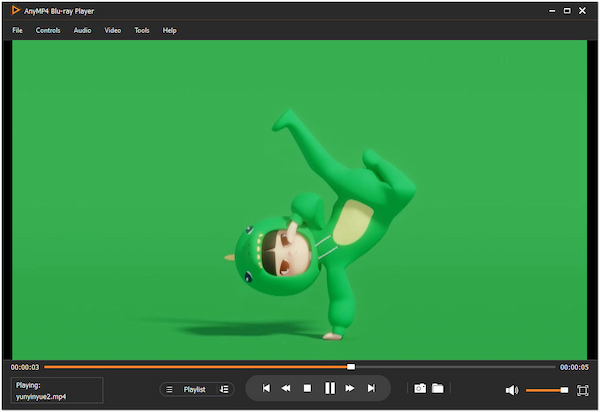Pause the video with the pause button
The width and height of the screenshot is (600, 412).
(x=329, y=388)
